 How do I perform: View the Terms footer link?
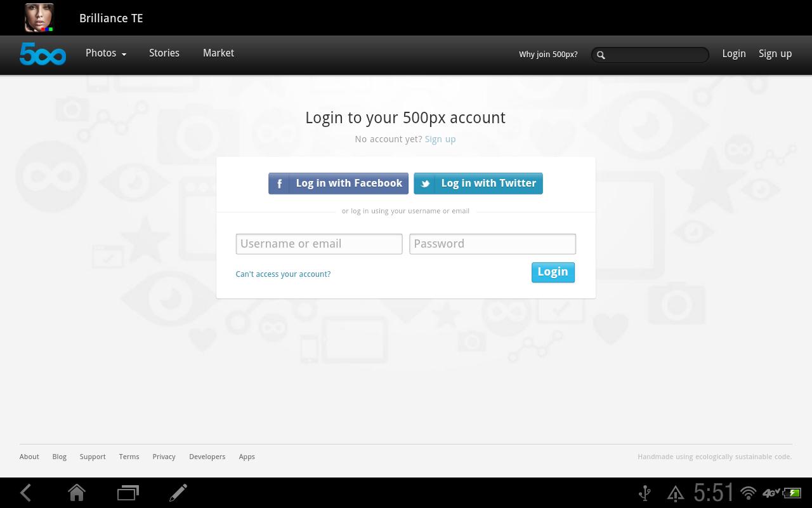point(129,457)
